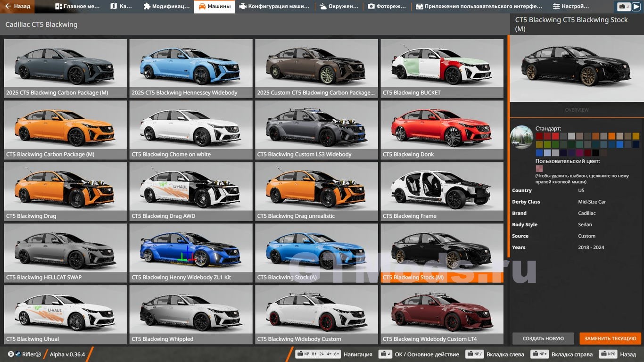This screenshot has height=362, width=644.
Task: Click the Заменить текущую button
Action: click(611, 338)
